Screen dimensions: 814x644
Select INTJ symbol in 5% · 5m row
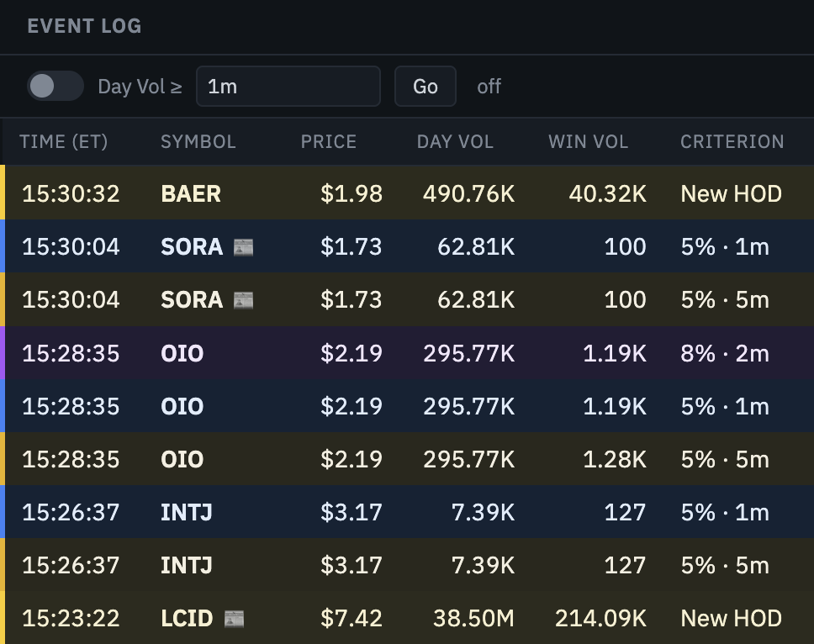pos(187,565)
